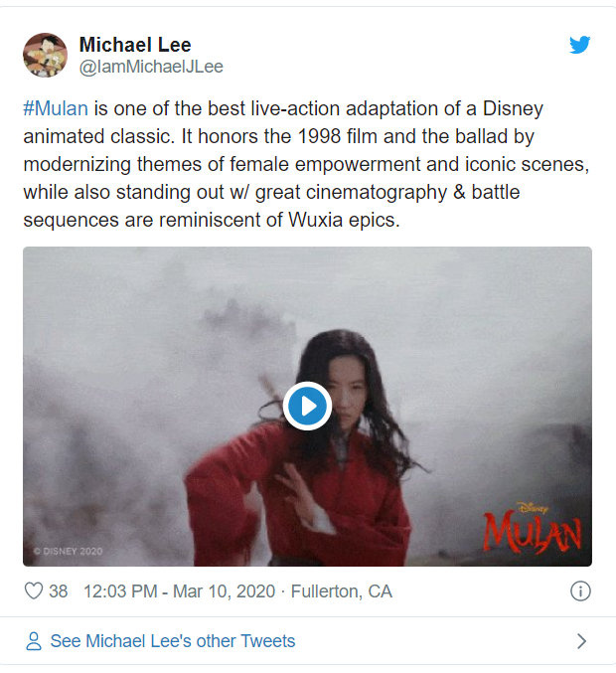
Task: Click the Disney 2020 copyright watermark
Action: (69, 551)
